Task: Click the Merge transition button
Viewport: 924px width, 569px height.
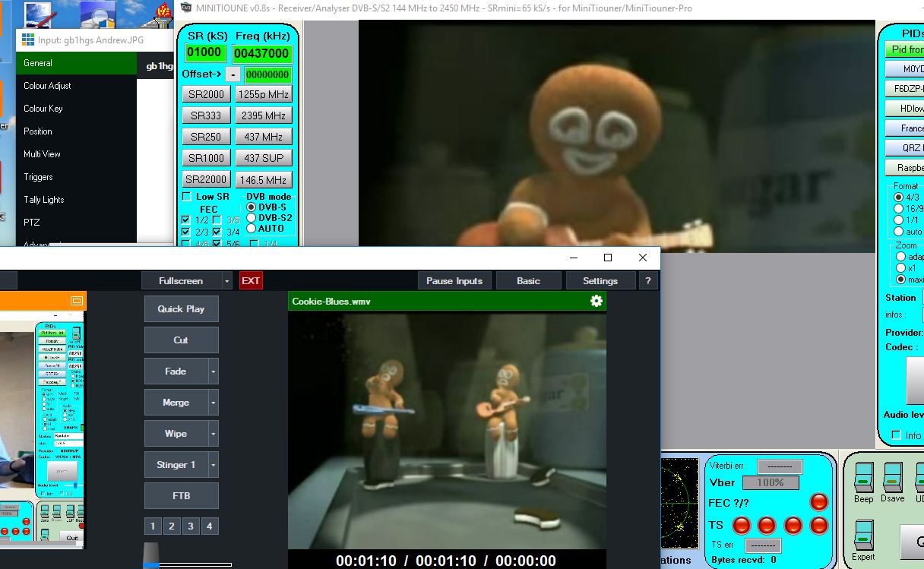Action: pos(176,403)
